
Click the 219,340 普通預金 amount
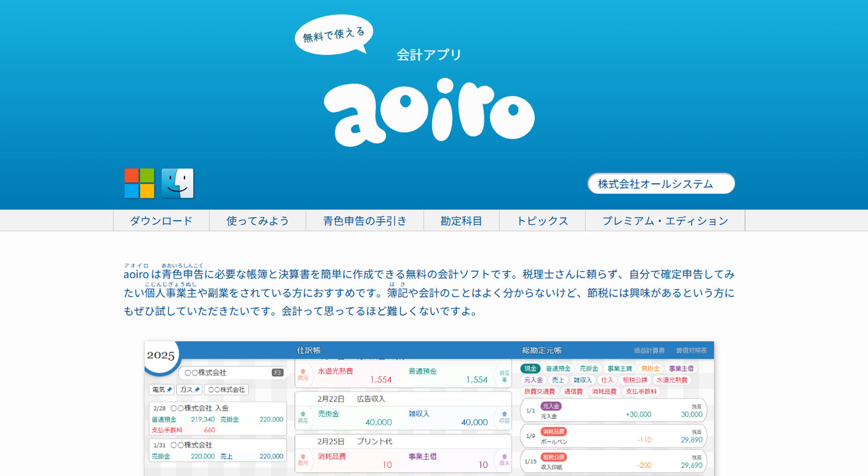[203, 419]
